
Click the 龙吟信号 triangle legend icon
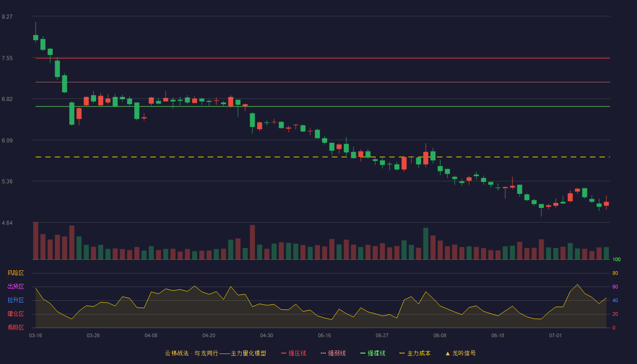point(448,353)
